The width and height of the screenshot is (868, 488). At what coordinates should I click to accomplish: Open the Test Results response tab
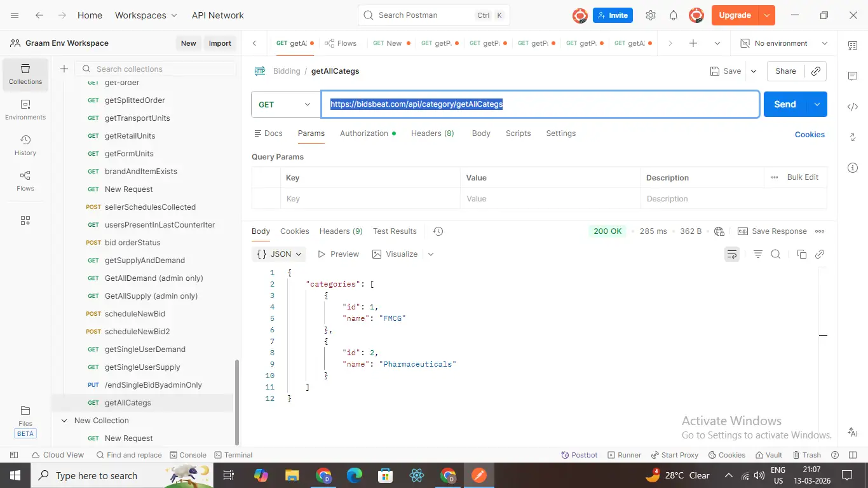pos(395,231)
